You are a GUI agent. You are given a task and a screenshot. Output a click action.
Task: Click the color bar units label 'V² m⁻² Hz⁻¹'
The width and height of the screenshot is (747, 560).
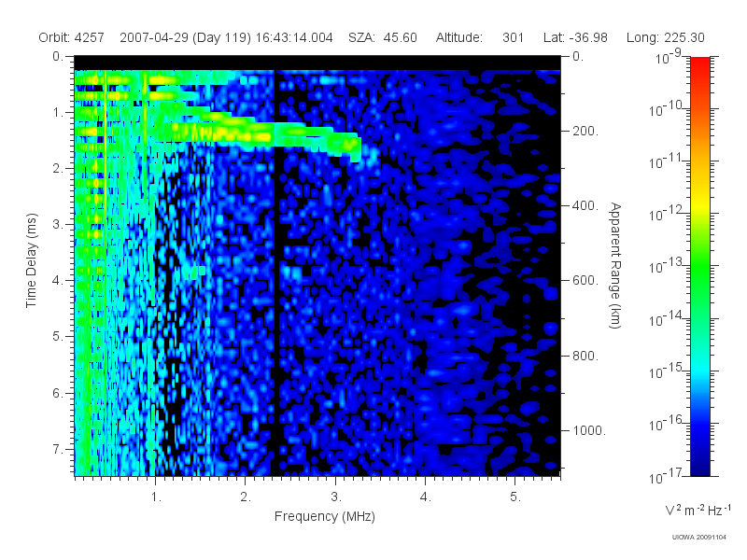698,511
